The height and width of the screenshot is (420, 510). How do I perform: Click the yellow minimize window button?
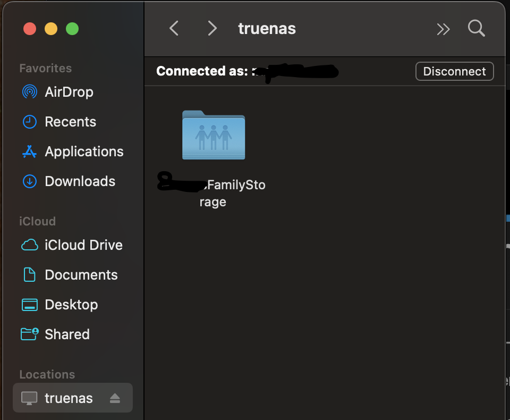51,29
